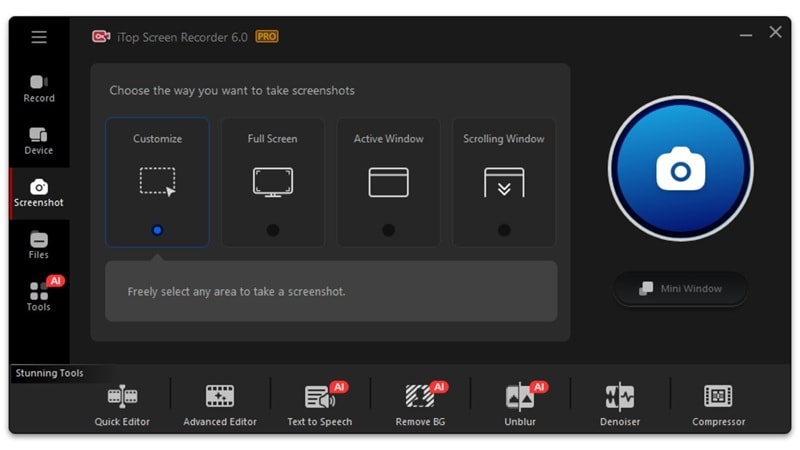Viewport: 800px width, 450px height.
Task: Click the PRO badge
Action: point(267,37)
